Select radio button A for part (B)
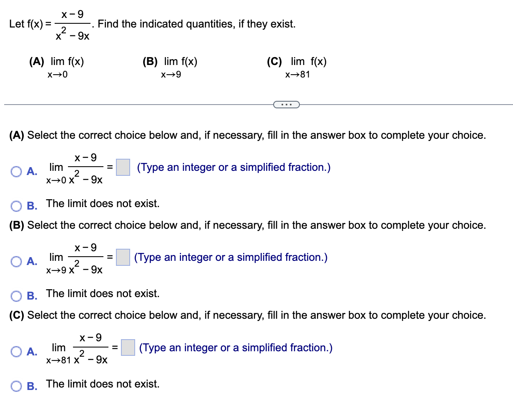This screenshot has height=420, width=513. click(16, 261)
